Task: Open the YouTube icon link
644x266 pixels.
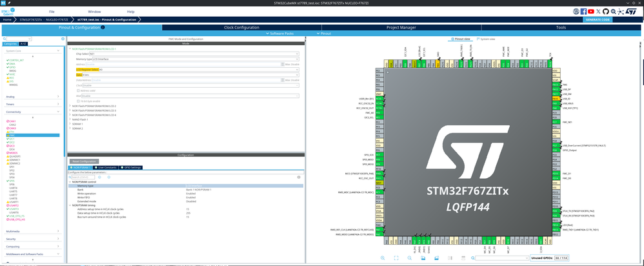Action: (x=591, y=11)
